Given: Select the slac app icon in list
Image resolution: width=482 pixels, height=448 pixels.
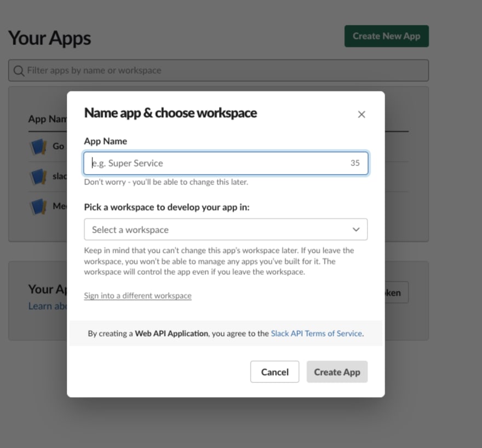Looking at the screenshot, I should point(38,177).
